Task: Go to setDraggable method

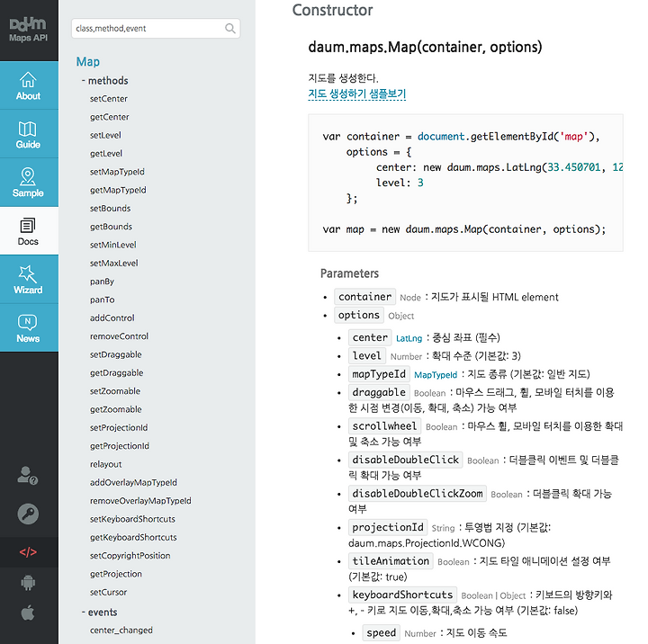Action: [x=116, y=354]
